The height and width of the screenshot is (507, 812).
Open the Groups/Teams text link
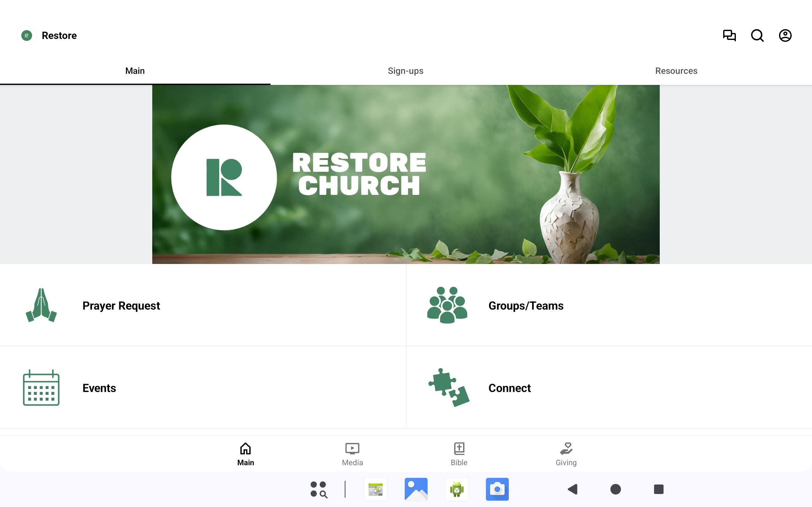[x=526, y=306]
